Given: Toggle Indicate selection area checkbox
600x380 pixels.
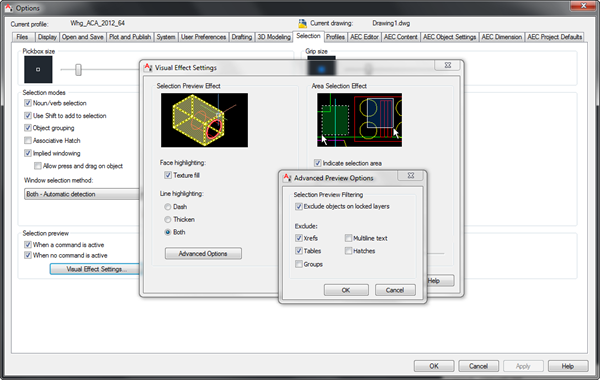Looking at the screenshot, I should 318,163.
